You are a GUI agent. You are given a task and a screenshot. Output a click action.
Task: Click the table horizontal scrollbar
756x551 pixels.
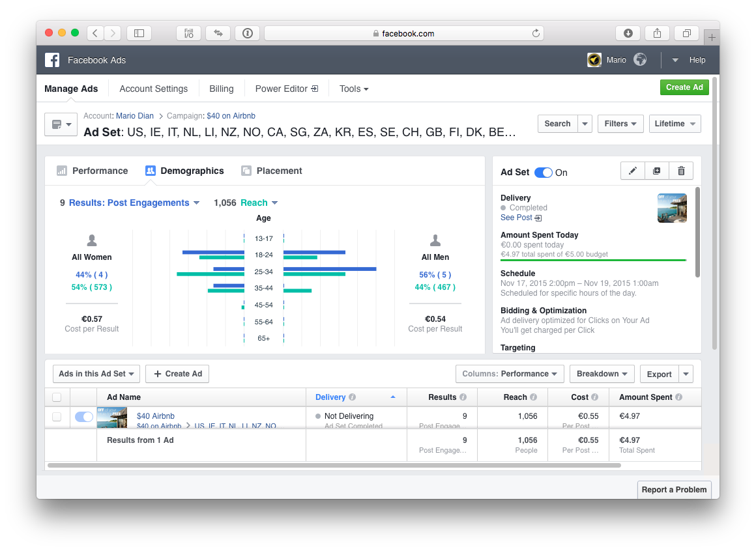pos(334,465)
